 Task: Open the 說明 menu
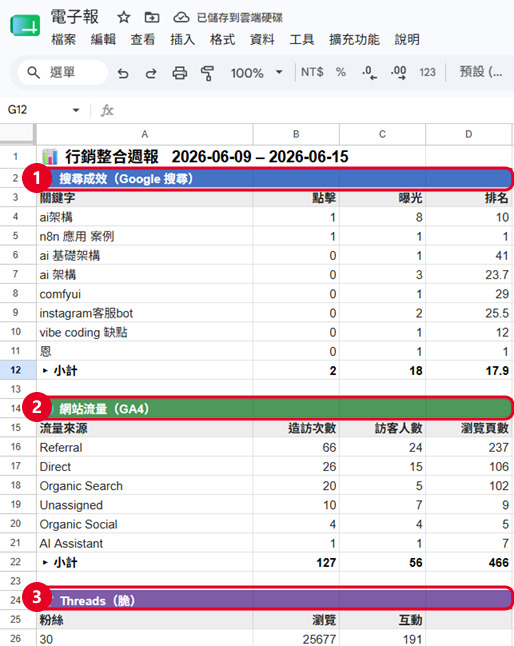coord(407,40)
